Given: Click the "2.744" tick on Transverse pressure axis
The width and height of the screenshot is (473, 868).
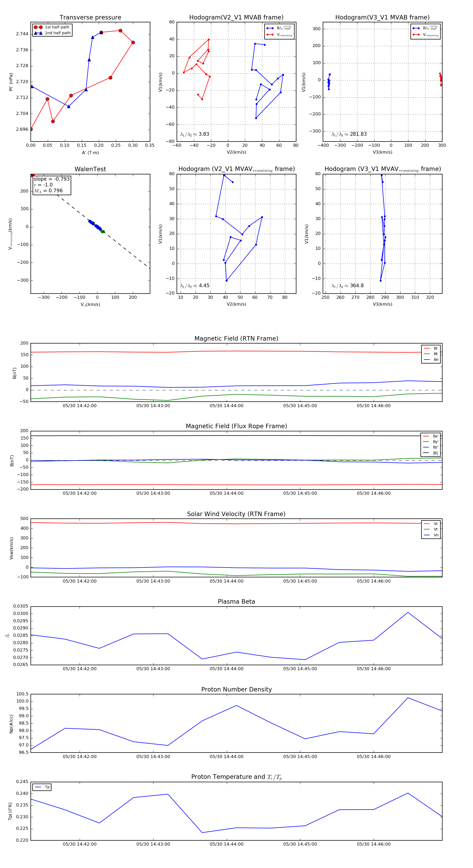Looking at the screenshot, I should pyautogui.click(x=22, y=34).
